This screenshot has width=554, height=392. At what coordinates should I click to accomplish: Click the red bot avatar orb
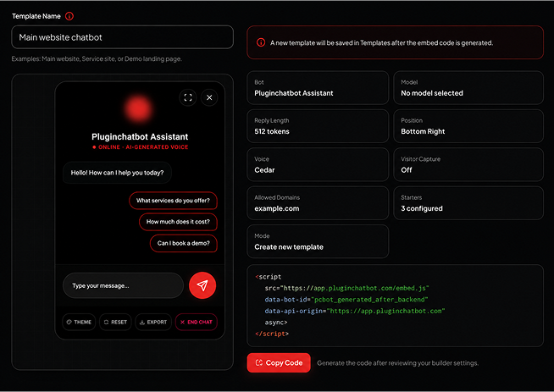[139, 108]
